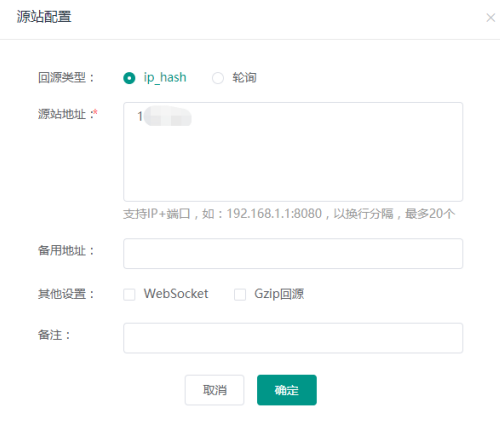Click the blurred address entry in 源站地址

164,116
